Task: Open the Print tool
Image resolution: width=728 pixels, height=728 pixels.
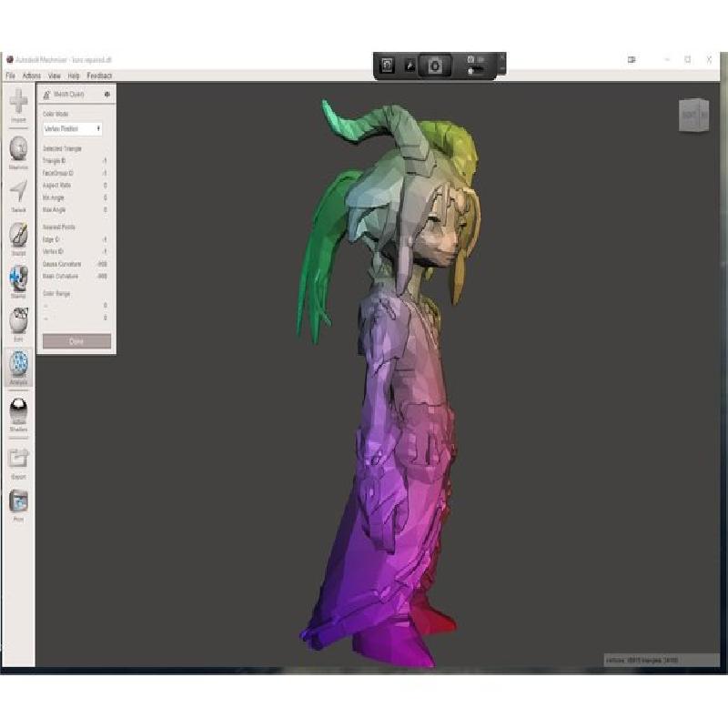Action: [18, 506]
